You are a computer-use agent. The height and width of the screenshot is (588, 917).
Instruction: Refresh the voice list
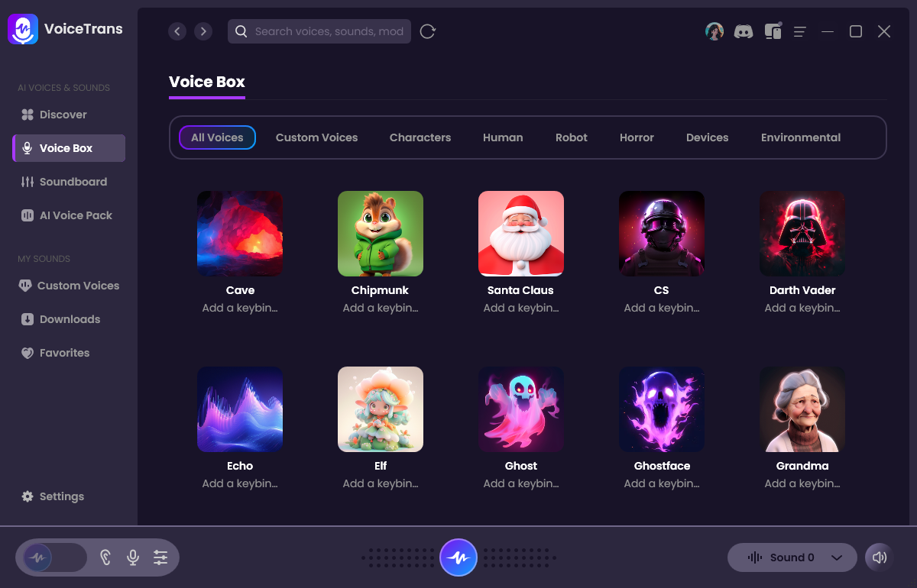[x=427, y=31]
